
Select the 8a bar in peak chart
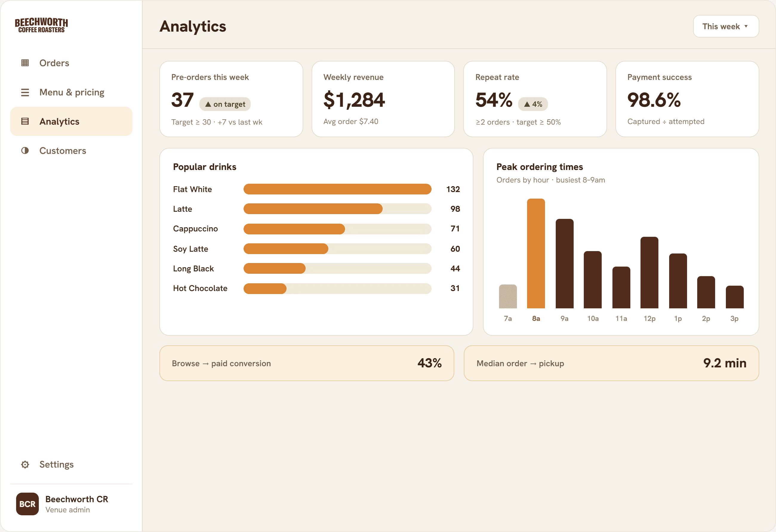pos(536,253)
